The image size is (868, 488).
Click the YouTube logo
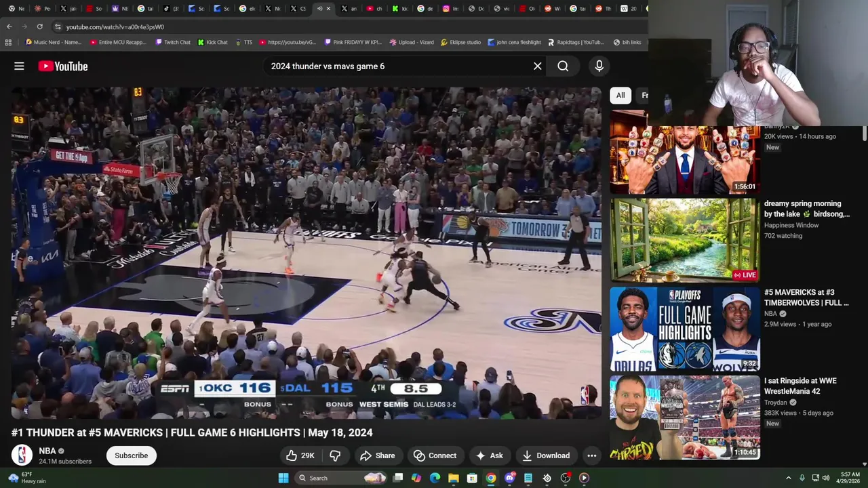tap(63, 66)
